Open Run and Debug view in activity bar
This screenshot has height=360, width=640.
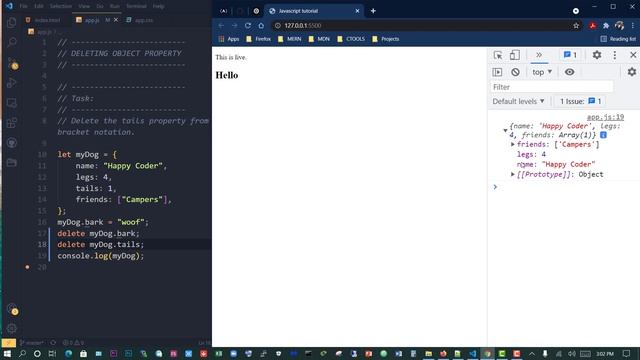(12, 83)
